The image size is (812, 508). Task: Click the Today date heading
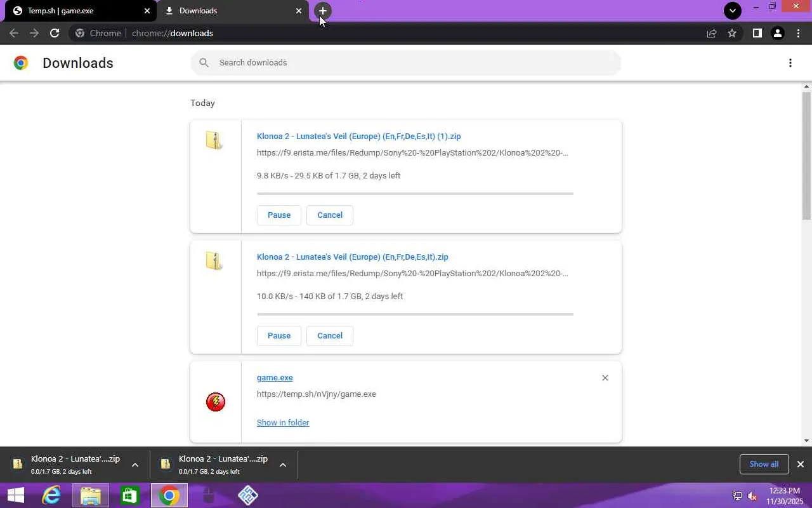coord(202,103)
